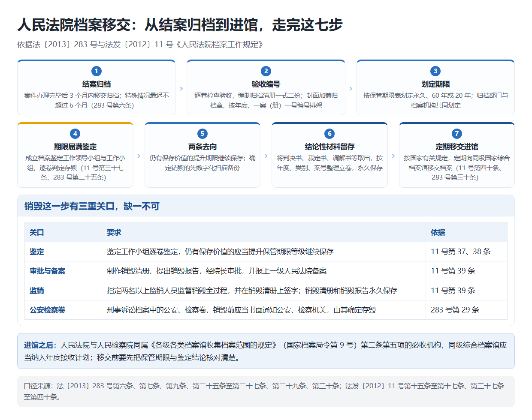Select the 两条去向 card title
Viewport: 532px width, 420px height.
click(203, 147)
